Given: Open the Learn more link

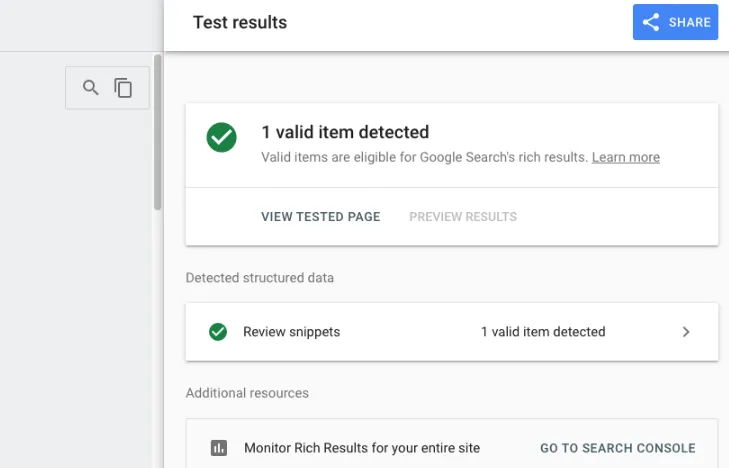Looking at the screenshot, I should (x=625, y=157).
